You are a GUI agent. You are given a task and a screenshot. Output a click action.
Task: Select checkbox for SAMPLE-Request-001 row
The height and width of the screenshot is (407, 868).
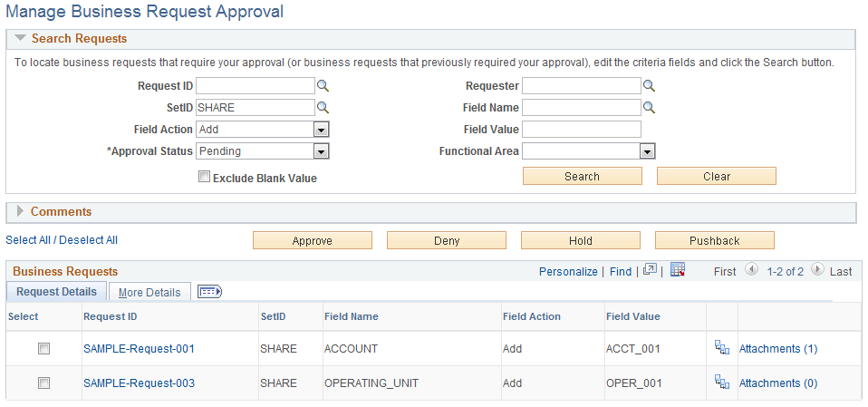[43, 348]
